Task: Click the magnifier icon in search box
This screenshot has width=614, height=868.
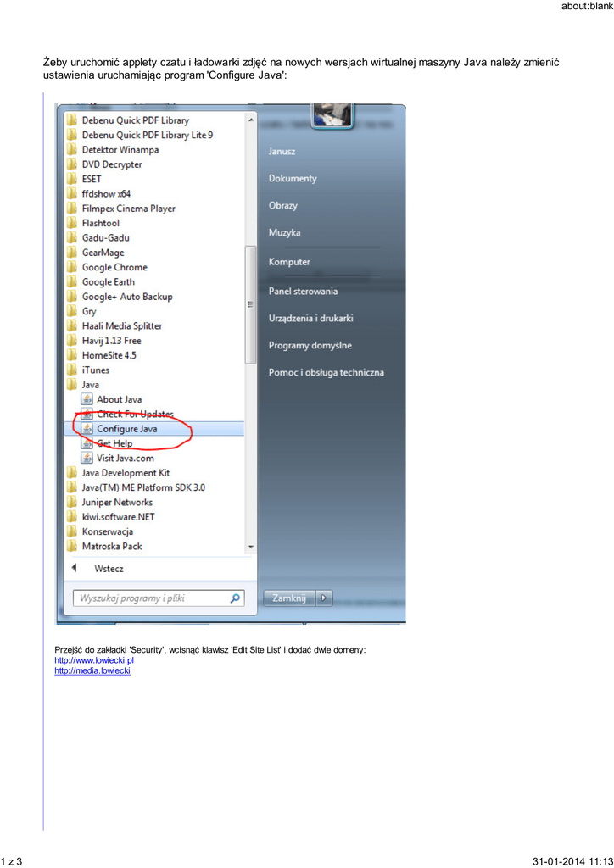Action: (x=235, y=598)
